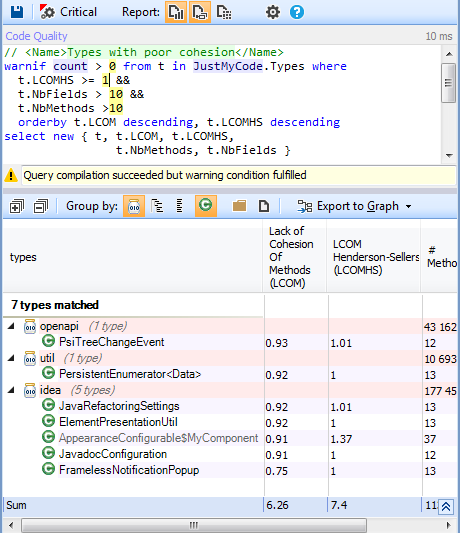Open help with the blue question mark
The height and width of the screenshot is (533, 460).
[x=297, y=12]
